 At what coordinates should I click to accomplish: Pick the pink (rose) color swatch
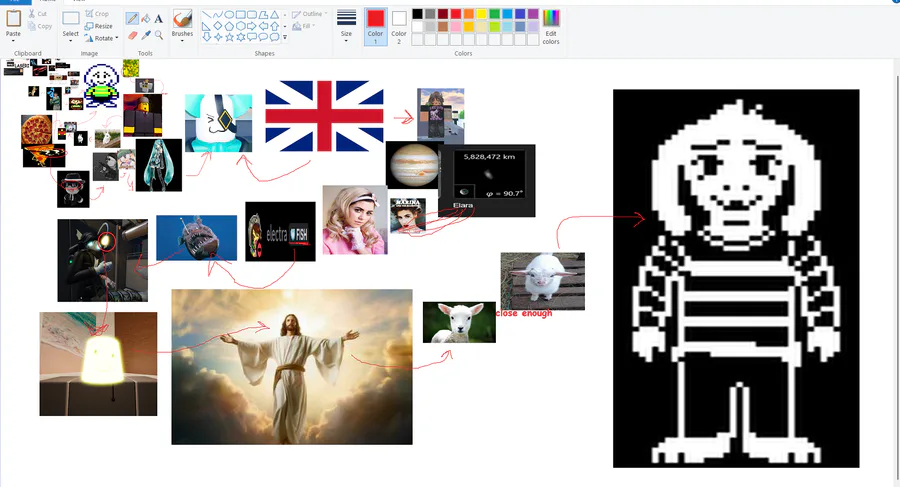456,26
